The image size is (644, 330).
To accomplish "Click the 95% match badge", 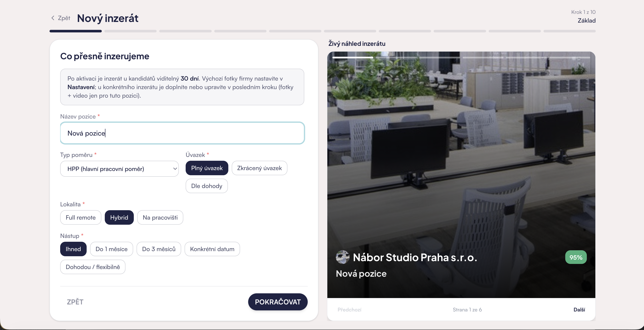I will [576, 257].
